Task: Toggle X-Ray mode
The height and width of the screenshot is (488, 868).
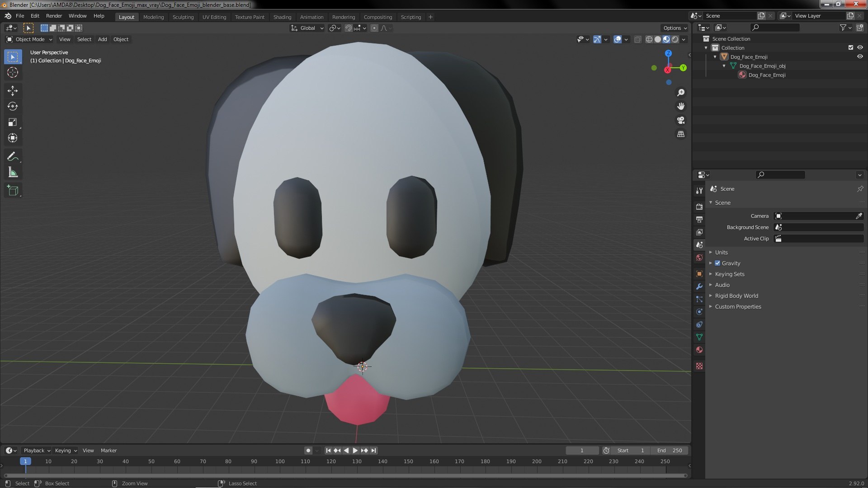Action: [x=637, y=39]
